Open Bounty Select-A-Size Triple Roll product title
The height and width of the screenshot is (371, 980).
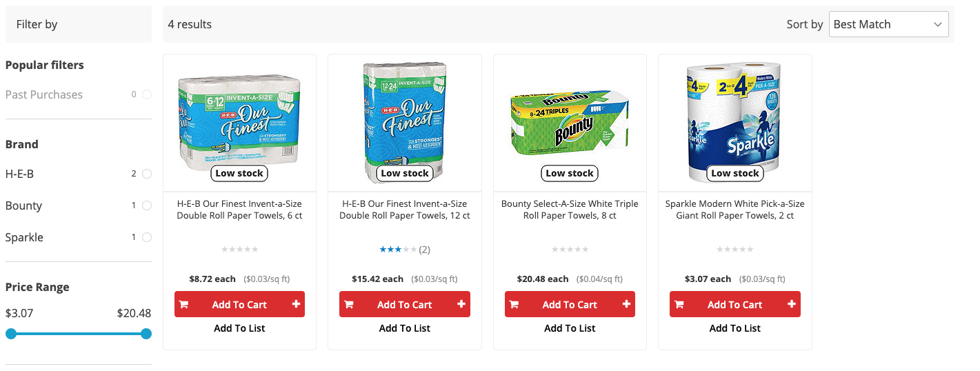570,210
